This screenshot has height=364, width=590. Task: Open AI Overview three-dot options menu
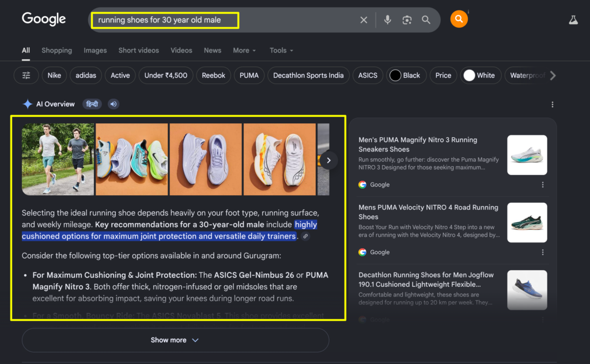[x=552, y=105]
